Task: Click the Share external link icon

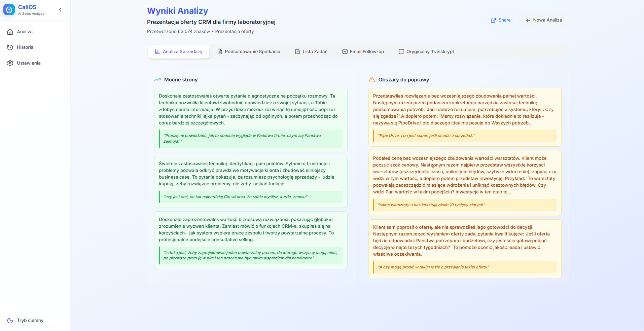Action: point(493,20)
